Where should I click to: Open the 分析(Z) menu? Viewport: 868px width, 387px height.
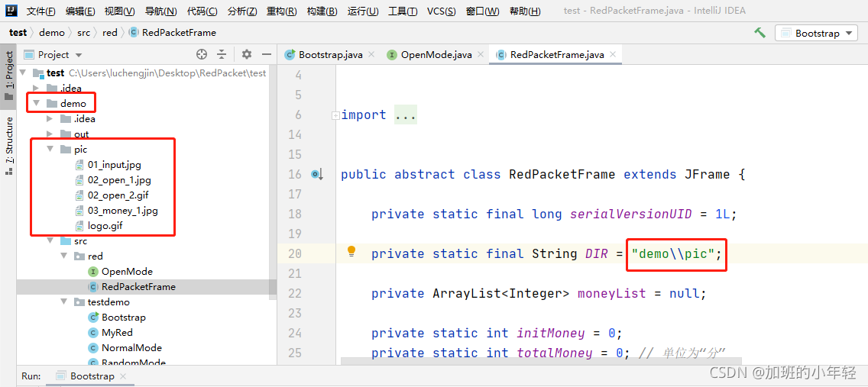tap(242, 11)
